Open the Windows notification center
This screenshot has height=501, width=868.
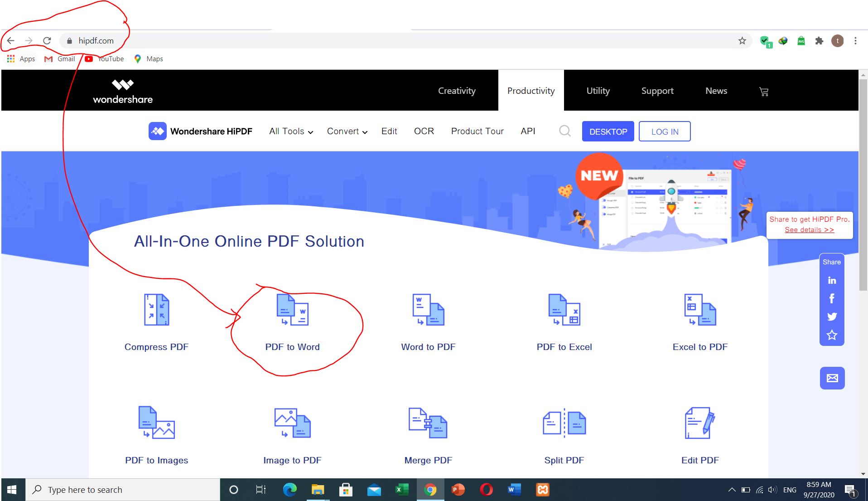click(850, 490)
